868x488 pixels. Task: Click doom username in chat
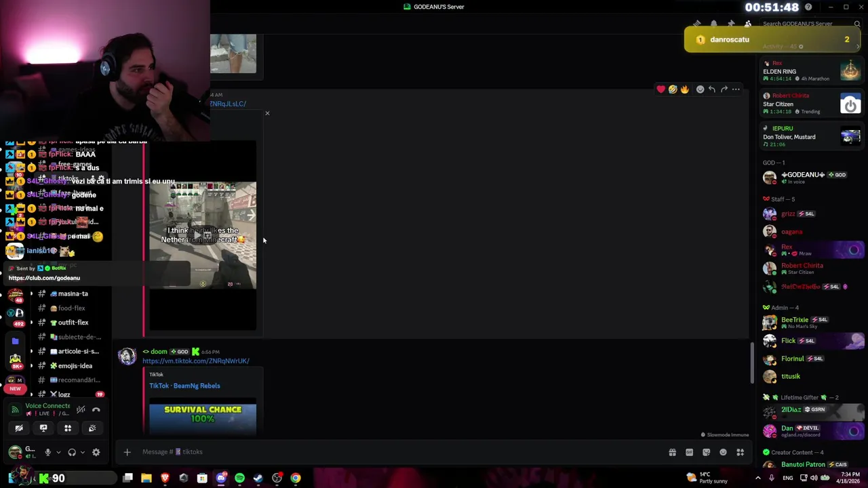[x=159, y=352]
